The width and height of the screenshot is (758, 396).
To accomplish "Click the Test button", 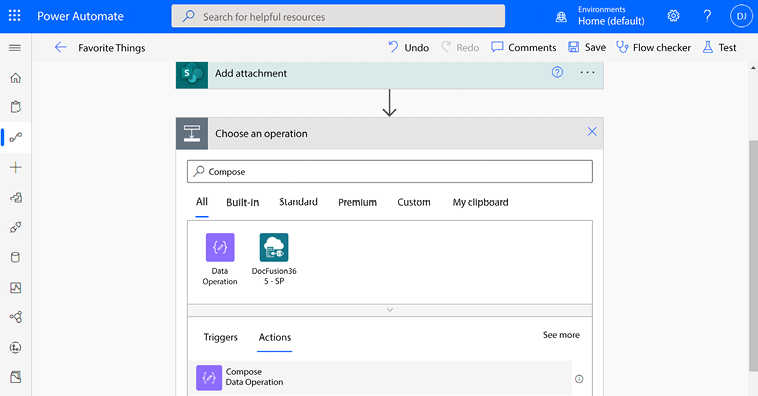I will (720, 47).
